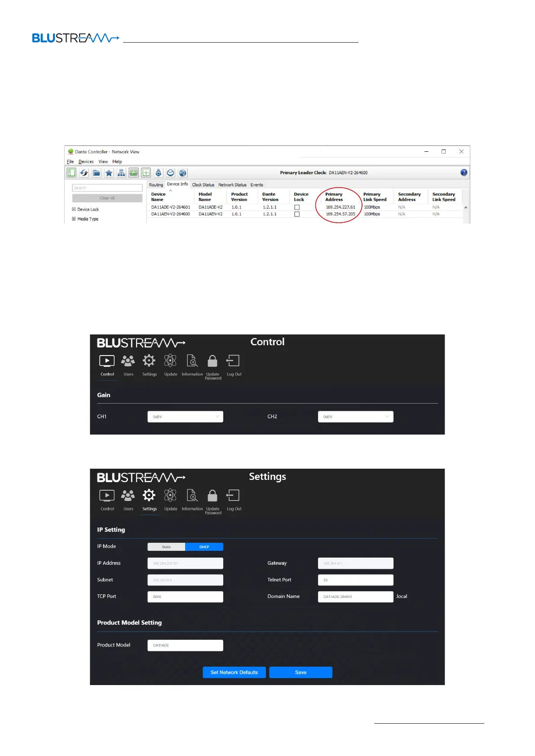Tick Device Lock checkbox for DA11AEN-V2-264600

[x=297, y=214]
